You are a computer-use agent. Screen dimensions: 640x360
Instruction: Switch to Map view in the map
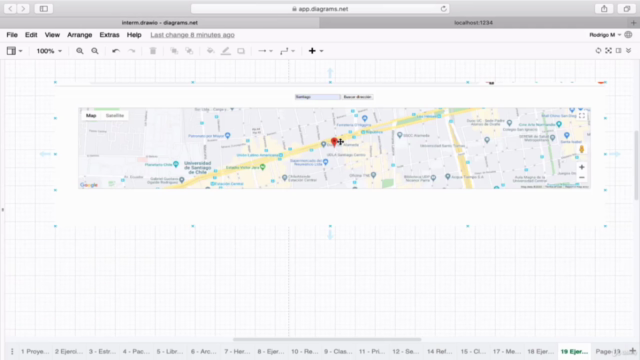point(91,116)
